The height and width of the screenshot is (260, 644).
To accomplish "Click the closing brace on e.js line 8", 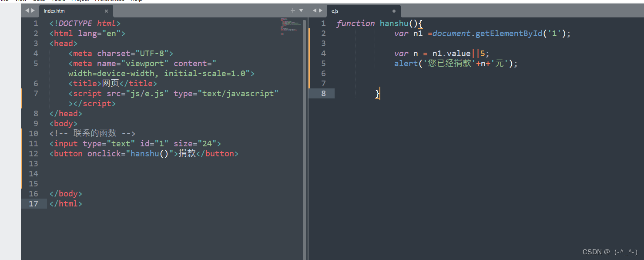I will (x=378, y=94).
